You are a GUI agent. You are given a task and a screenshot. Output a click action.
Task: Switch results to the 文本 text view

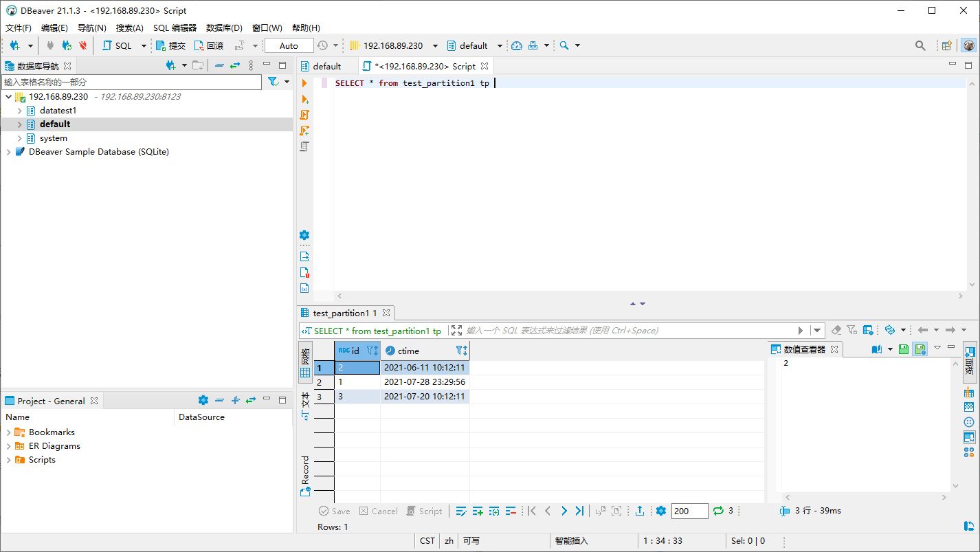[x=305, y=406]
